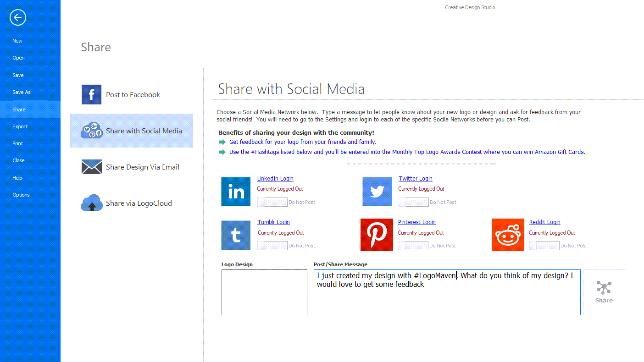This screenshot has height=362, width=644.
Task: Click the back arrow circle icon
Action: [x=18, y=18]
